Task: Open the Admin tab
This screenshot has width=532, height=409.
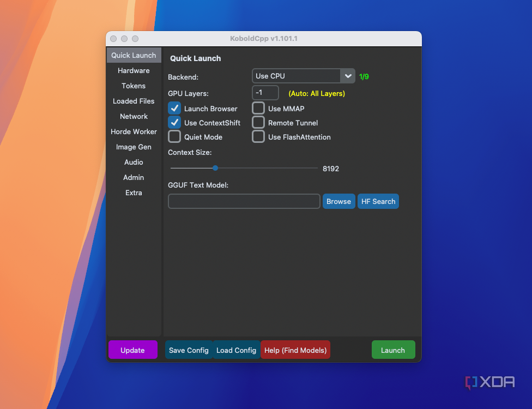Action: 134,178
